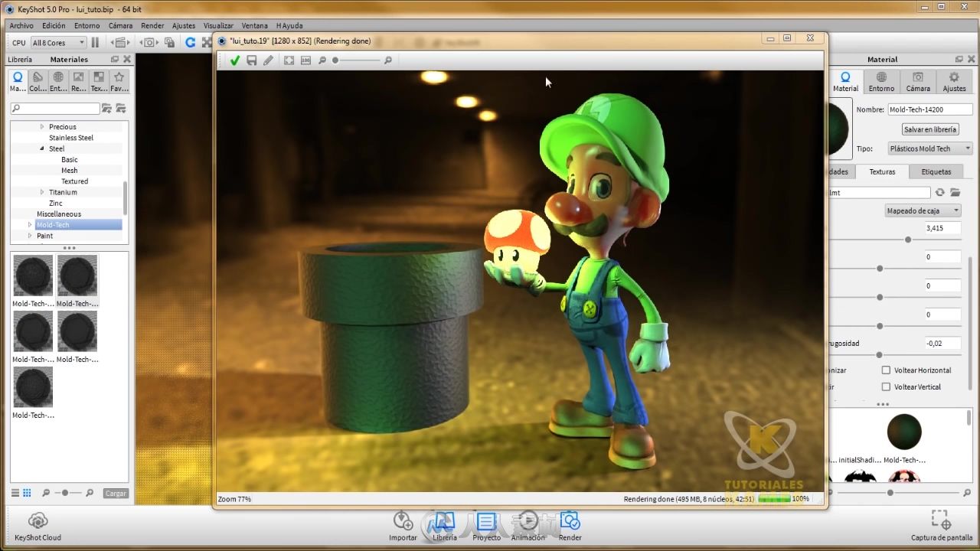Open Environments tab in library panel

[x=58, y=81]
